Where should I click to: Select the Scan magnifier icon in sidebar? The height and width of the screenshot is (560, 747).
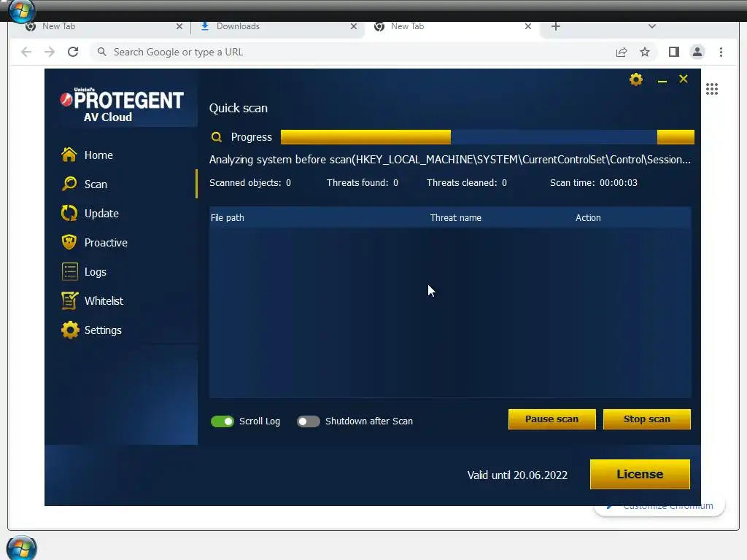coord(69,184)
